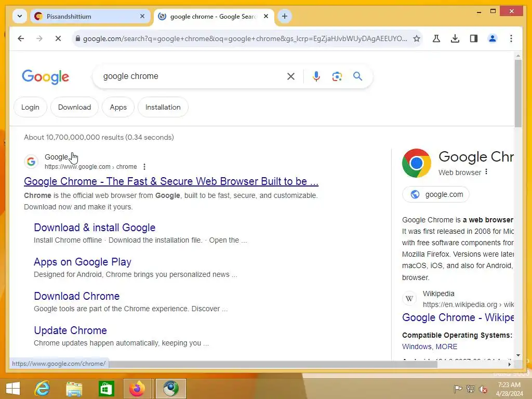Open the browser three-dot menu
The image size is (532, 399).
tap(511, 38)
